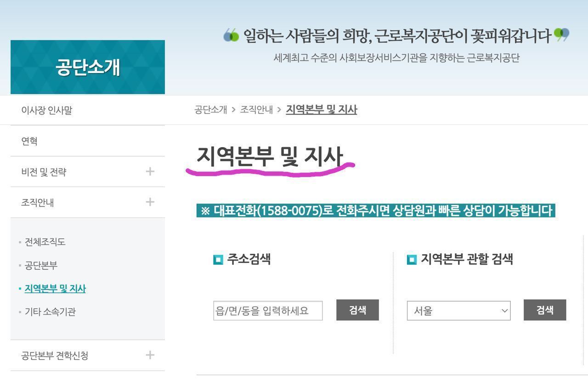Click the 공단소개 teal sidebar header
Screen dimensions: 588x382
click(x=88, y=67)
